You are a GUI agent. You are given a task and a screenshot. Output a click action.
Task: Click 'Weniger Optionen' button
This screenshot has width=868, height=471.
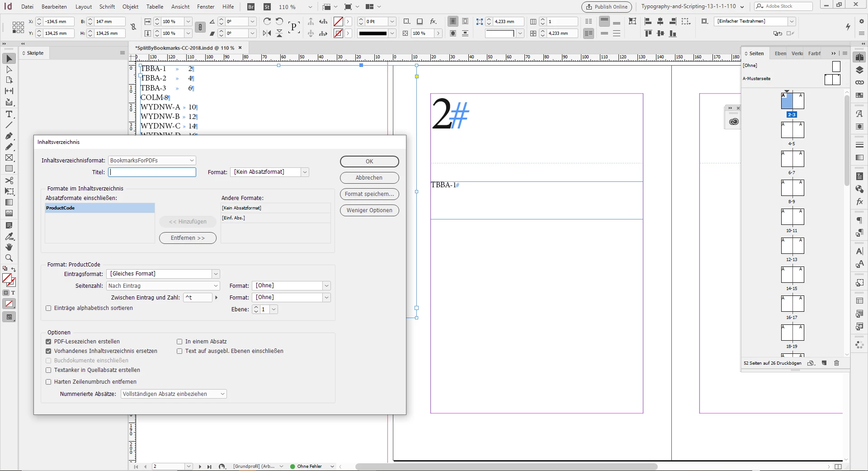pyautogui.click(x=369, y=210)
